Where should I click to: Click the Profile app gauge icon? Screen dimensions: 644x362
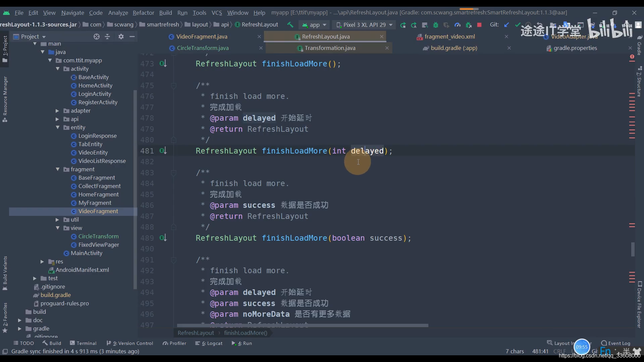pos(458,25)
